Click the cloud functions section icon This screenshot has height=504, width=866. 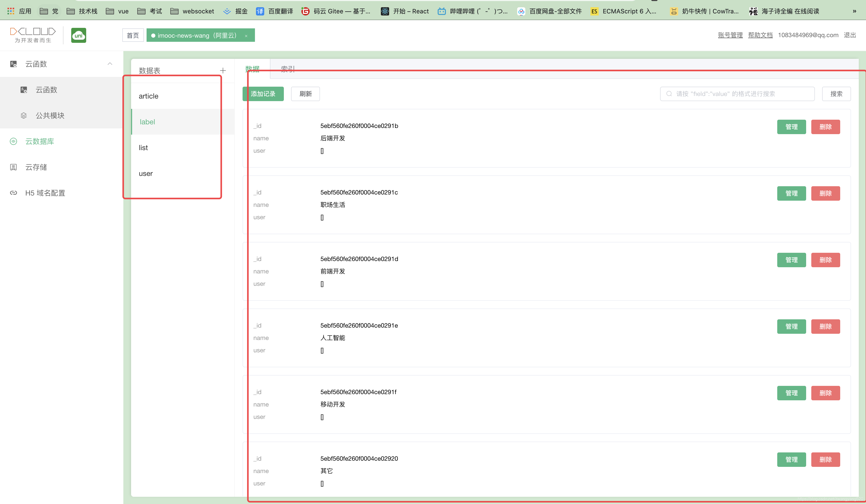tap(13, 64)
